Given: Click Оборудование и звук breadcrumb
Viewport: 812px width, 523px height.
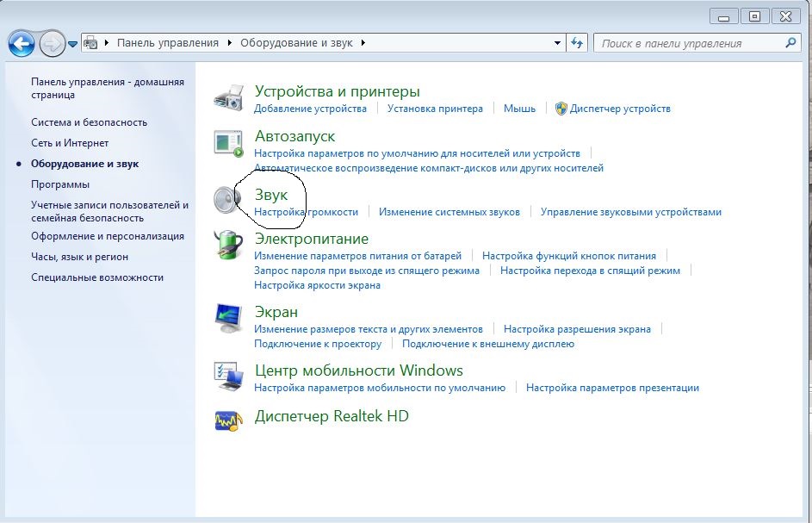Looking at the screenshot, I should point(296,43).
